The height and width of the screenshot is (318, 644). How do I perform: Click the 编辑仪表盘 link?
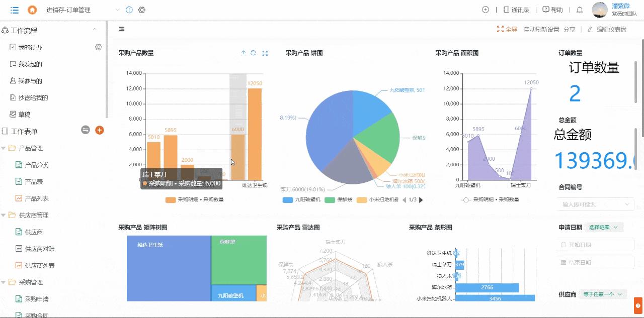point(609,29)
